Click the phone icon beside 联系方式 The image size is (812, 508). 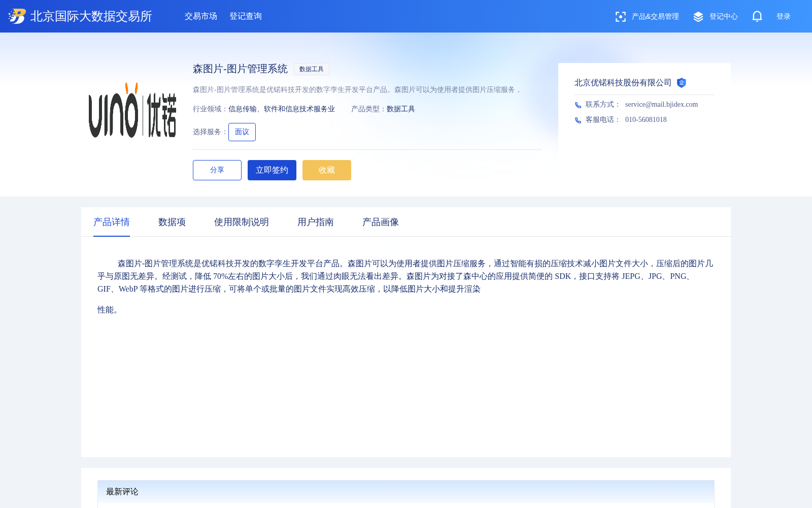pyautogui.click(x=578, y=105)
